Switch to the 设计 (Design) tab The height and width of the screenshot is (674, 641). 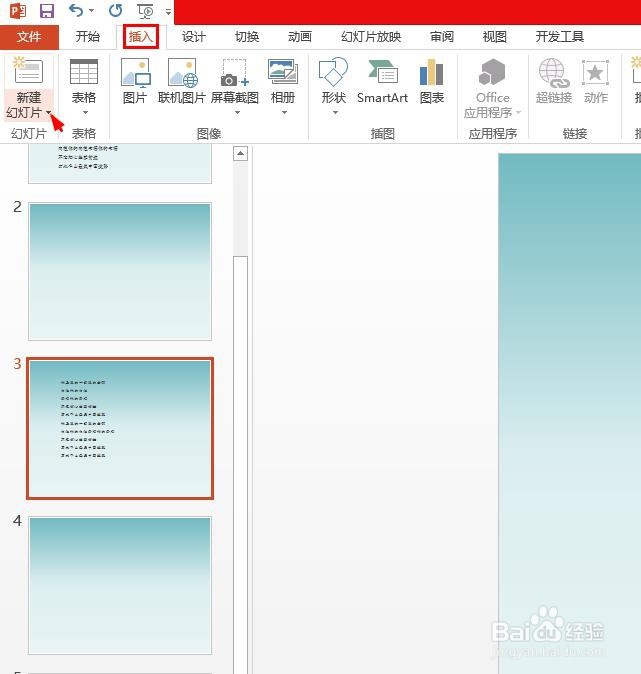click(x=193, y=37)
